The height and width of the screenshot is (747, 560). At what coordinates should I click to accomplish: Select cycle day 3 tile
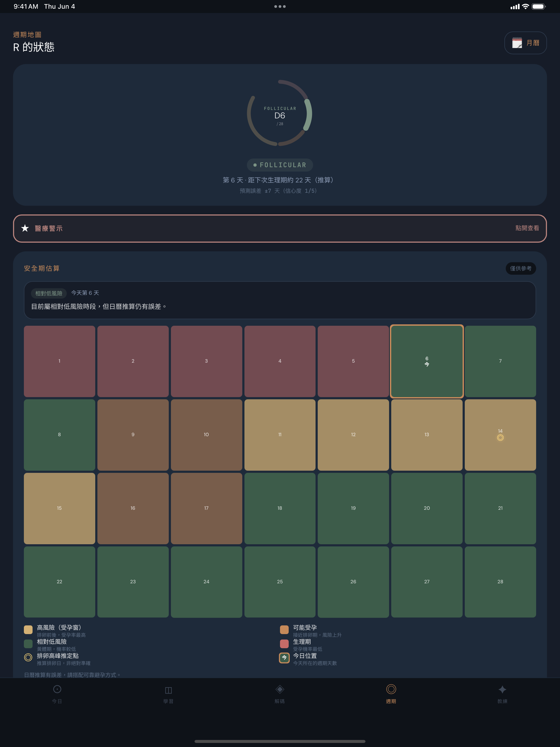click(x=206, y=361)
